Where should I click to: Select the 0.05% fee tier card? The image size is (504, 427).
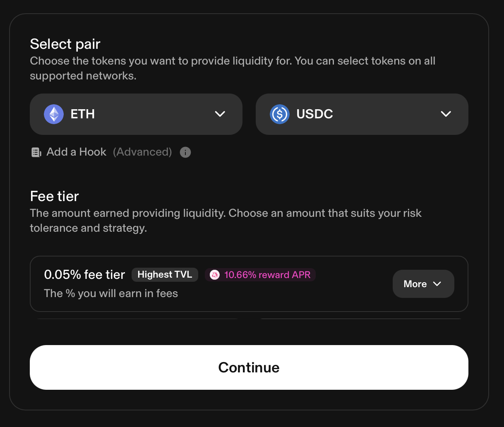coord(249,284)
